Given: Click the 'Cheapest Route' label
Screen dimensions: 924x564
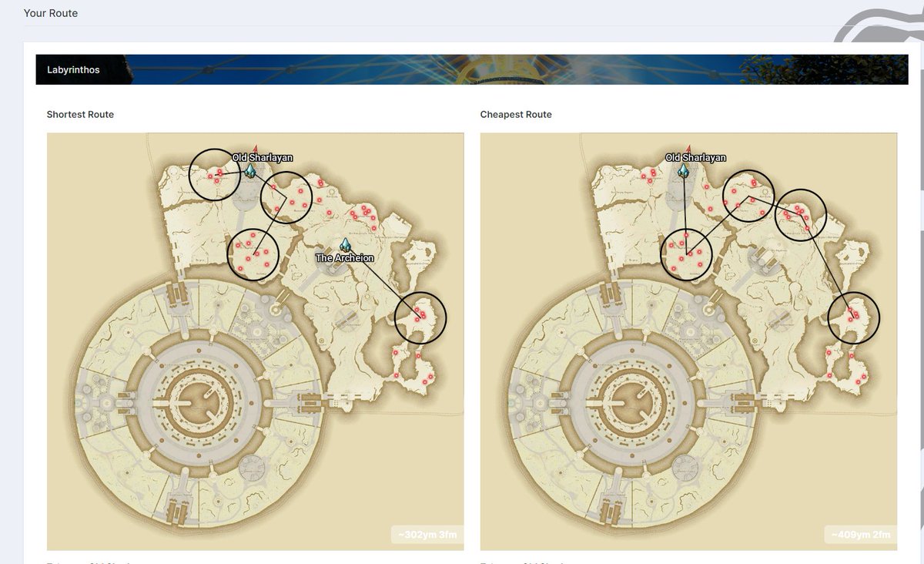Looking at the screenshot, I should pyautogui.click(x=516, y=114).
